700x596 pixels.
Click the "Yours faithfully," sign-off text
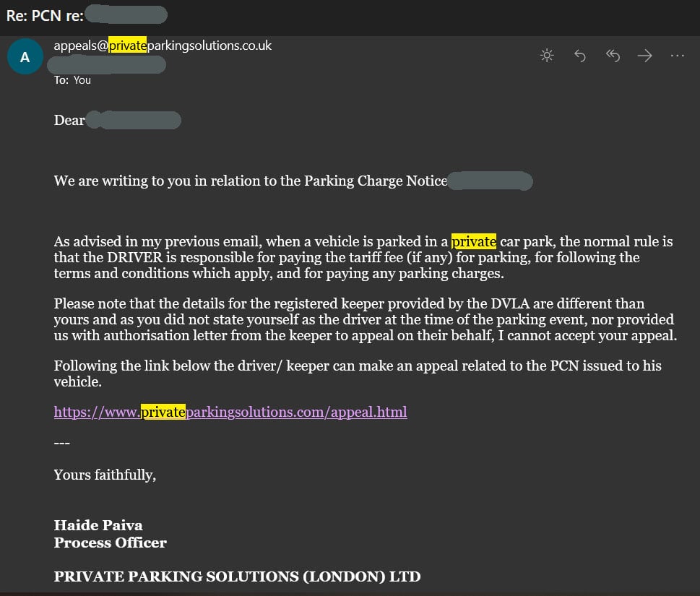click(x=105, y=475)
